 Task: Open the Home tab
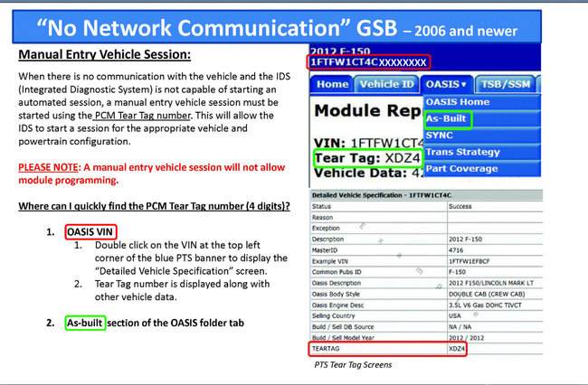(332, 84)
